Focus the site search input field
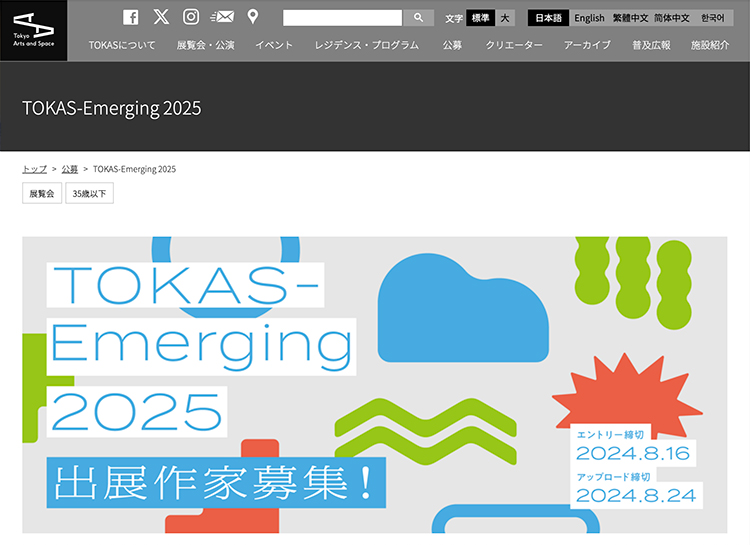The height and width of the screenshot is (545, 750). tap(342, 18)
